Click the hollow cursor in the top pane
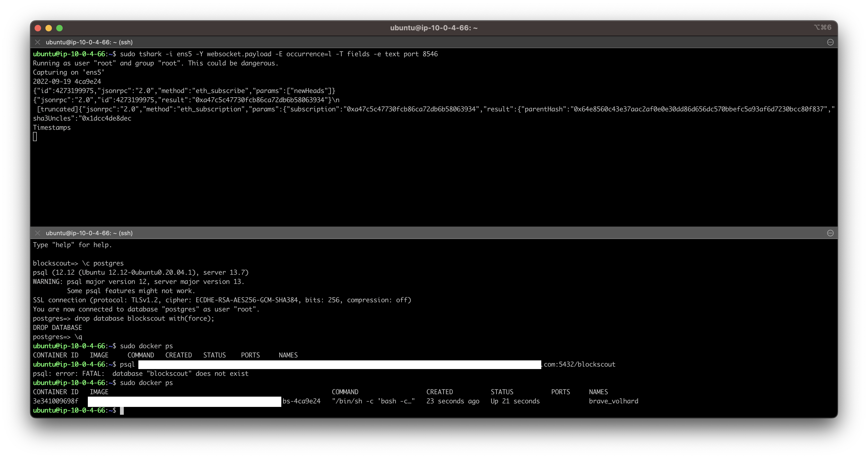This screenshot has width=868, height=458. [35, 137]
